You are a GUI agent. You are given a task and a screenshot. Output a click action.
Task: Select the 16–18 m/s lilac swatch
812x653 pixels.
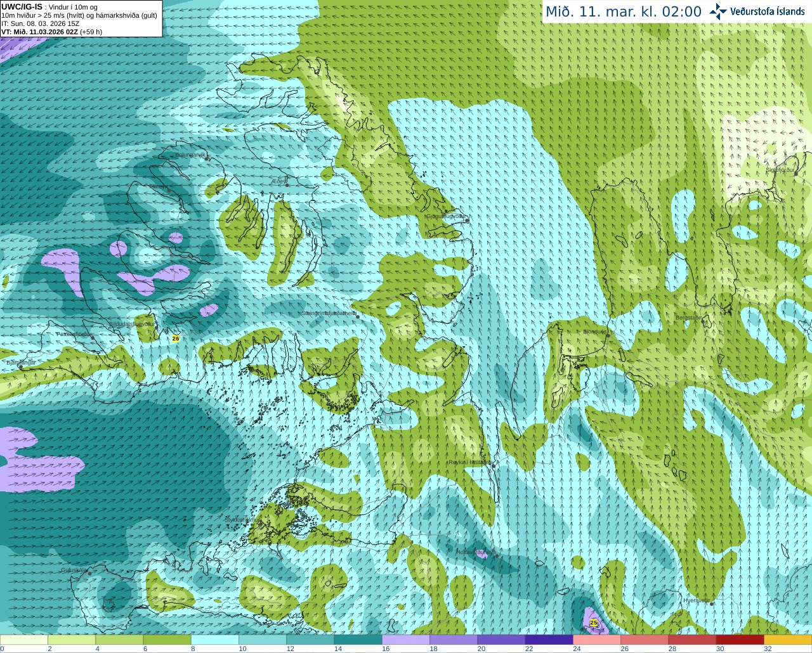tap(406, 640)
